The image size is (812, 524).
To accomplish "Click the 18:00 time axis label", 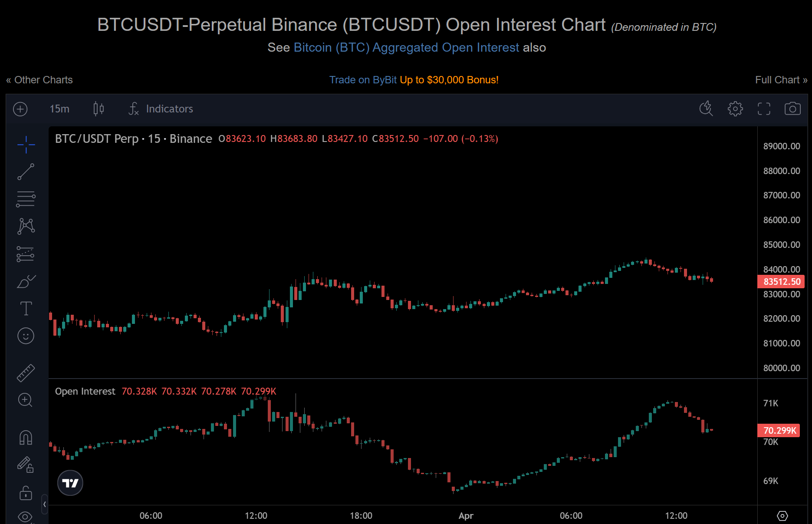I will pos(361,516).
